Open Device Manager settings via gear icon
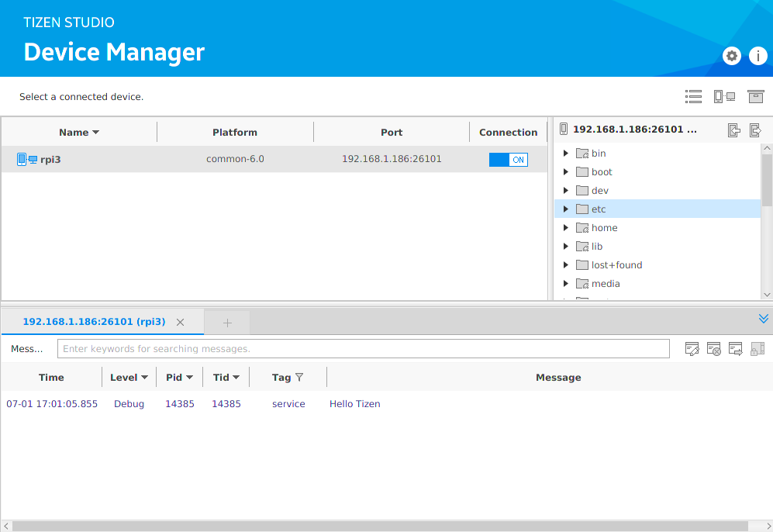773x532 pixels. point(731,55)
